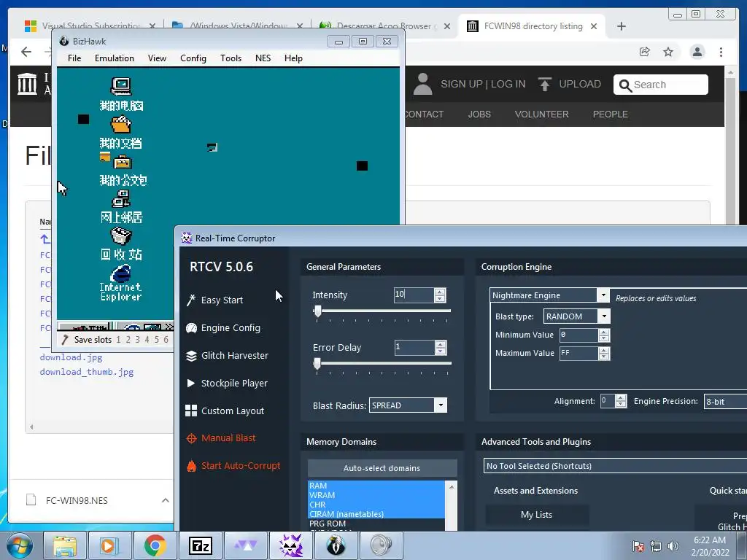Open the BizHawk Tools menu
The image size is (747, 560).
[x=231, y=58]
